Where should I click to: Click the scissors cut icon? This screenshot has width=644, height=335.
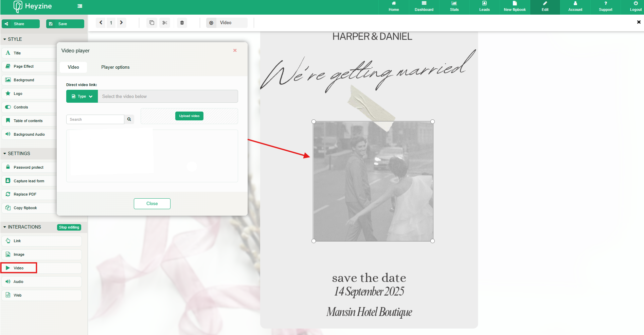pos(165,23)
